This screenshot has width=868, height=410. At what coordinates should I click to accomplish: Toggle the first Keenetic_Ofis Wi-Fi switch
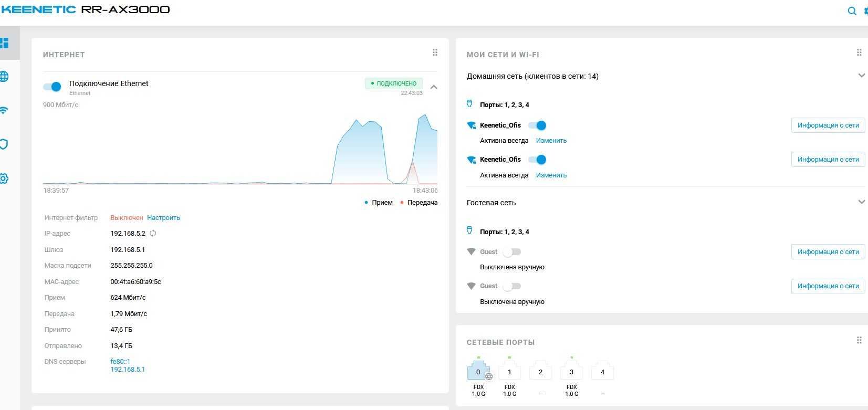pos(538,125)
